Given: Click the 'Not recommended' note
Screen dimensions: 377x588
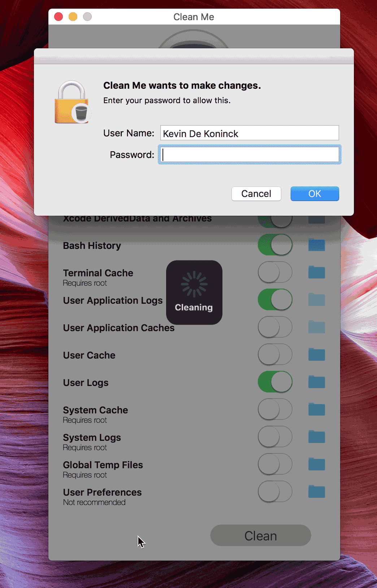Looking at the screenshot, I should 94,503.
